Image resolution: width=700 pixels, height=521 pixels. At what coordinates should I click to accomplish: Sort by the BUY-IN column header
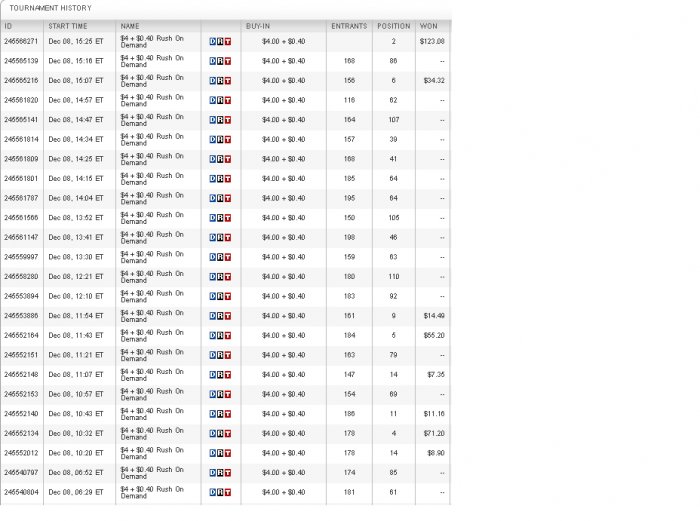click(258, 26)
